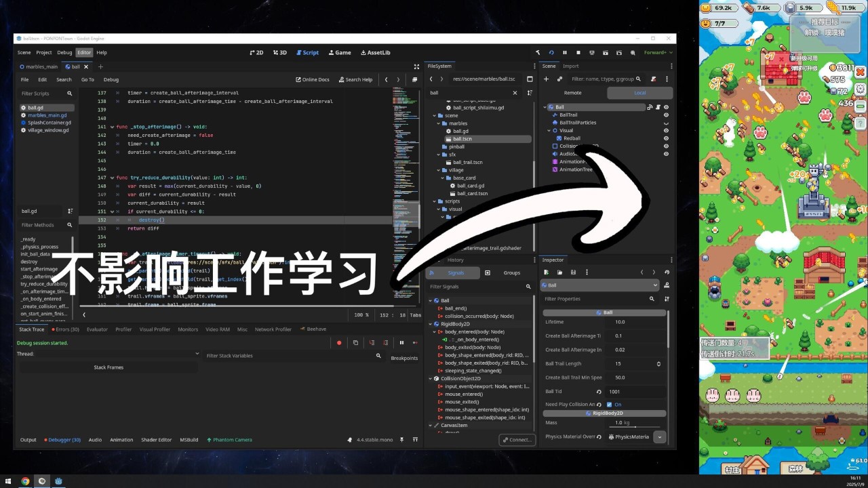Pause the running project
This screenshot has height=488, width=868.
[564, 52]
